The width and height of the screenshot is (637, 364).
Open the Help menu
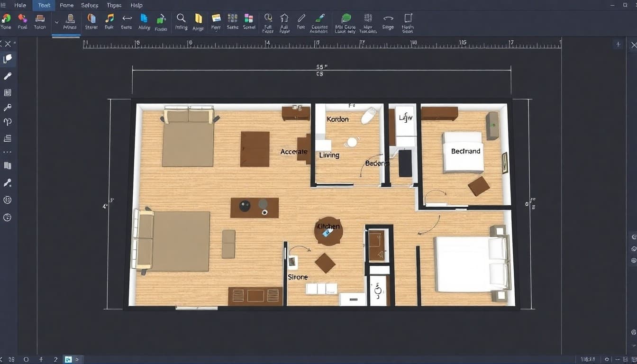tap(136, 5)
